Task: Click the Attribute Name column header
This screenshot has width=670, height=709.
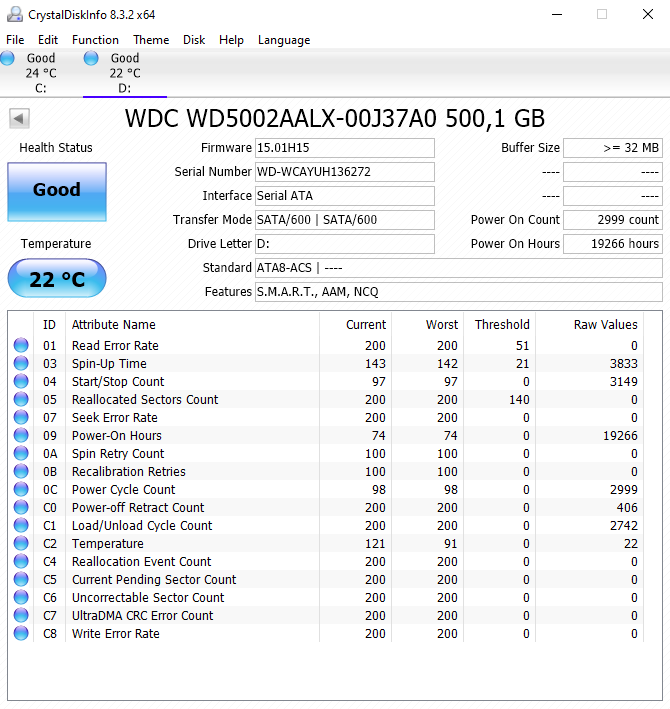Action: click(113, 325)
